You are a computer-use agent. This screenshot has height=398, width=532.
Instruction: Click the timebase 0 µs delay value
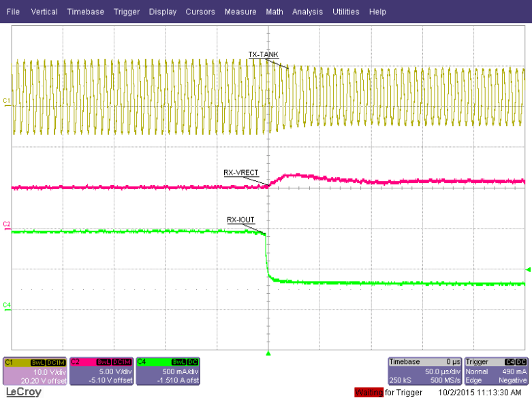point(453,362)
